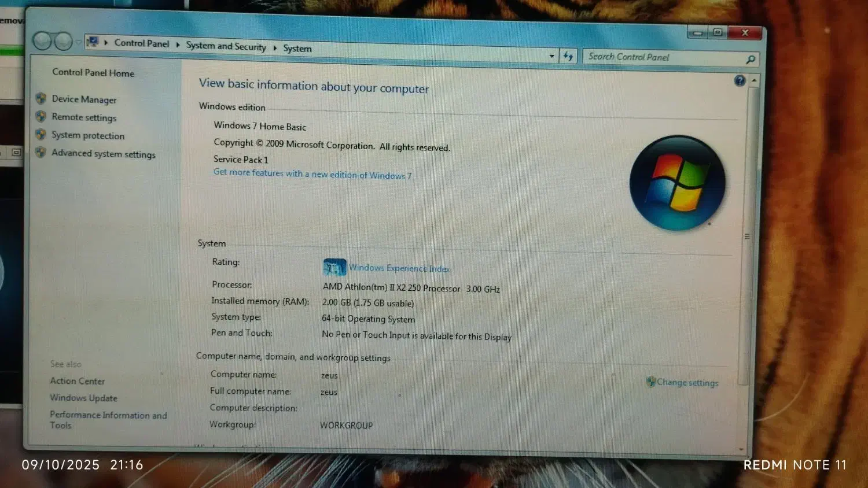Click the View basic information heading
Image resolution: width=868 pixels, height=488 pixels.
tap(314, 86)
